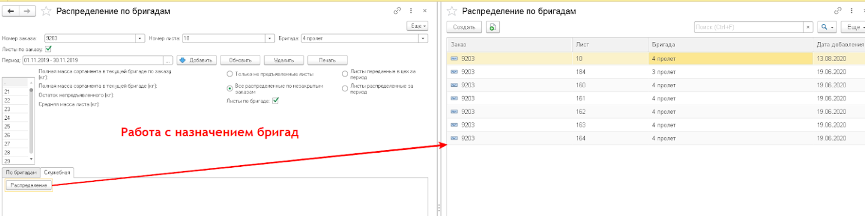The image size is (868, 216).
Task: Open three-dot menu in right window
Action: pyautogui.click(x=852, y=11)
